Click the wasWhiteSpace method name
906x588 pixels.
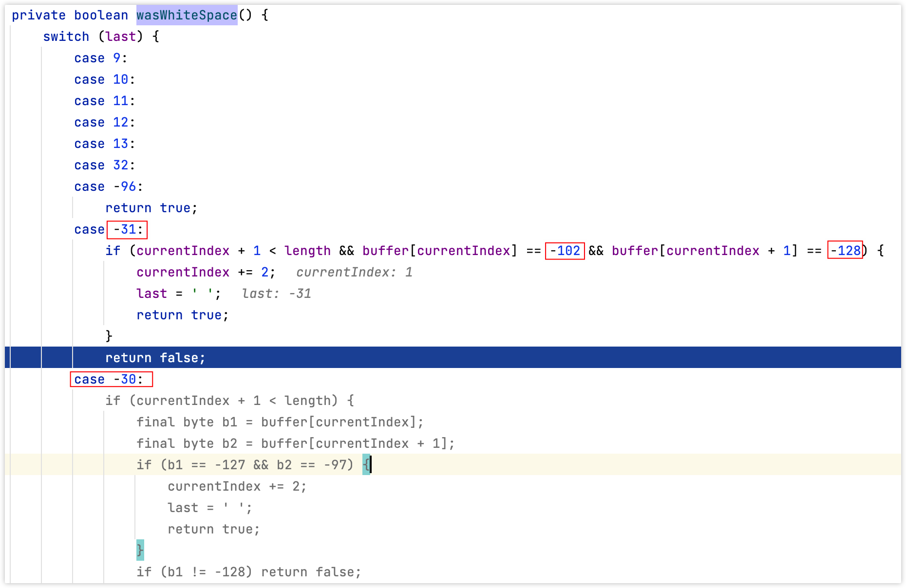point(187,15)
